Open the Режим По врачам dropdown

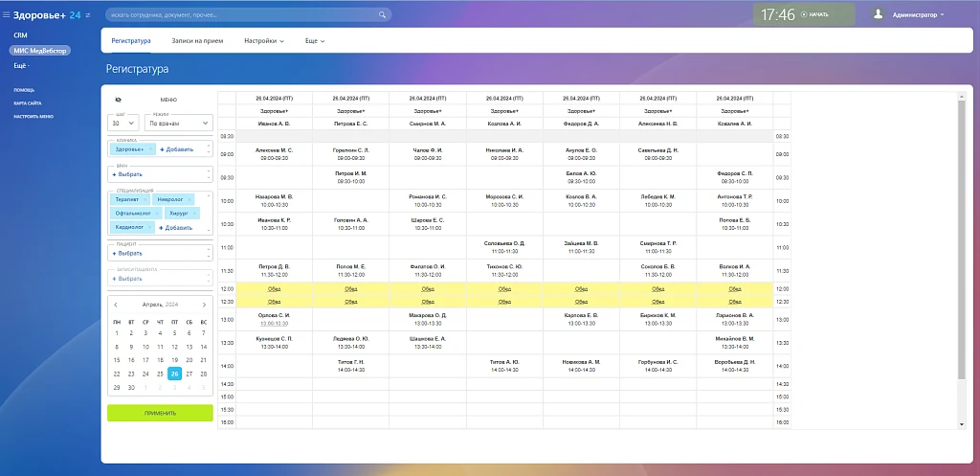(179, 124)
